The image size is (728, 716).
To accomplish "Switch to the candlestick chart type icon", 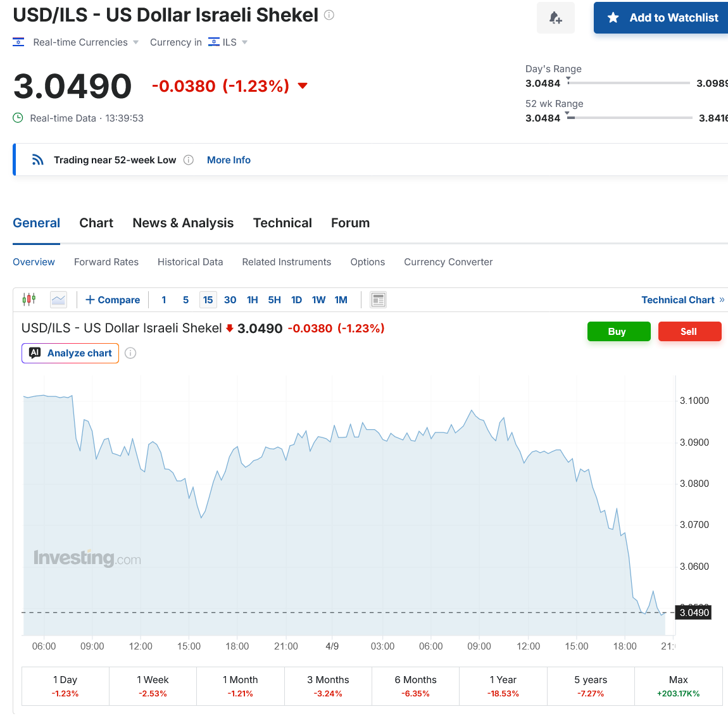I will (28, 299).
